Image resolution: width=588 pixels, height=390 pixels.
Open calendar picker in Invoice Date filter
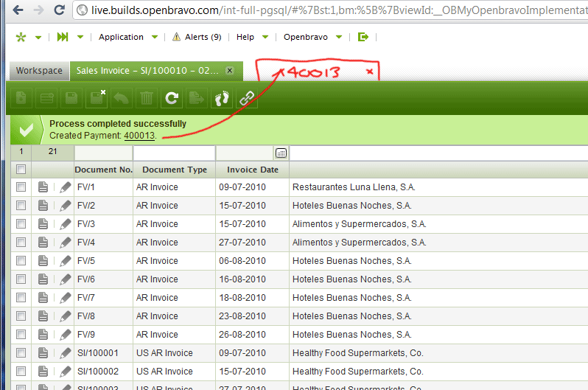pyautogui.click(x=281, y=153)
